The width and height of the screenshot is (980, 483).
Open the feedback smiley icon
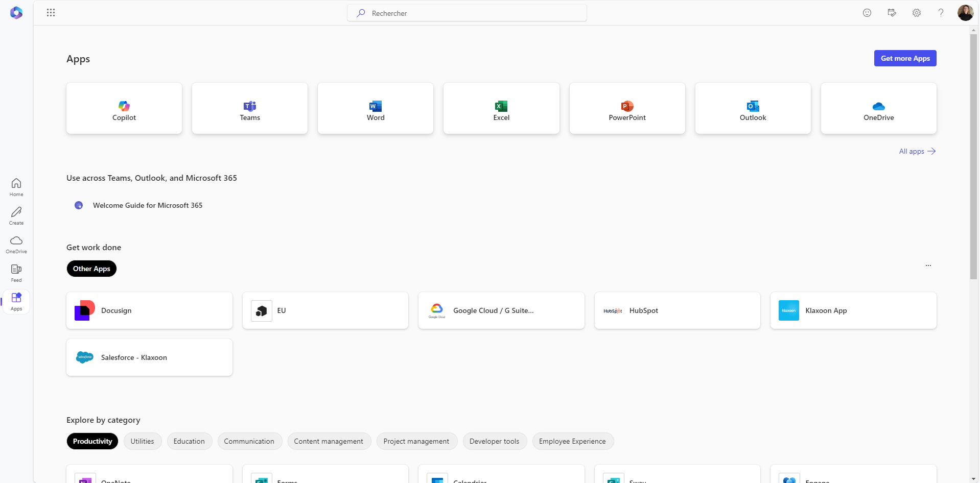click(x=867, y=13)
